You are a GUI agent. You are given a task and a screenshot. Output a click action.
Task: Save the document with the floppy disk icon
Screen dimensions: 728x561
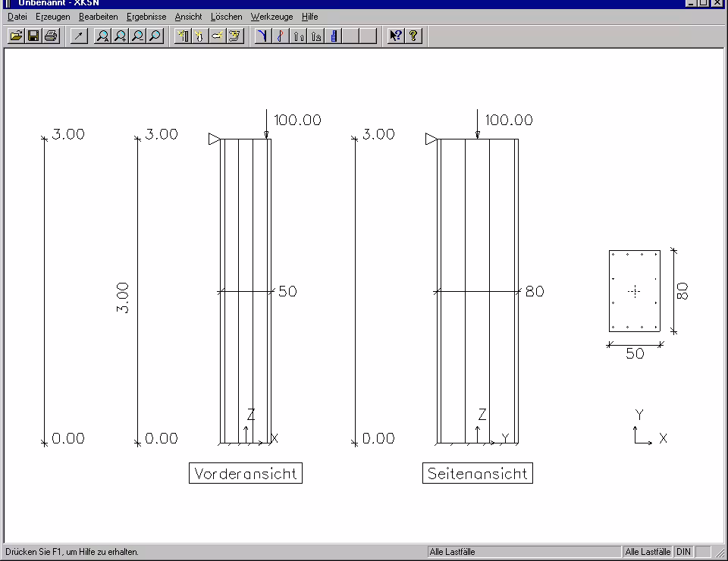[x=33, y=36]
